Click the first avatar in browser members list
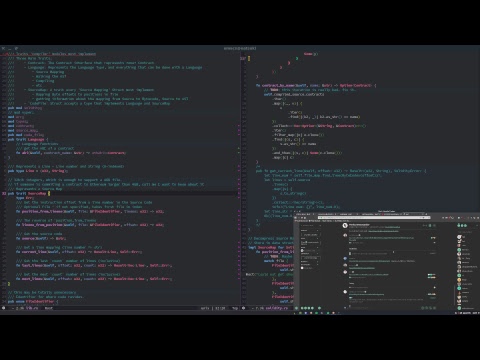Screen dimensions: 480x360 (x=459, y=237)
